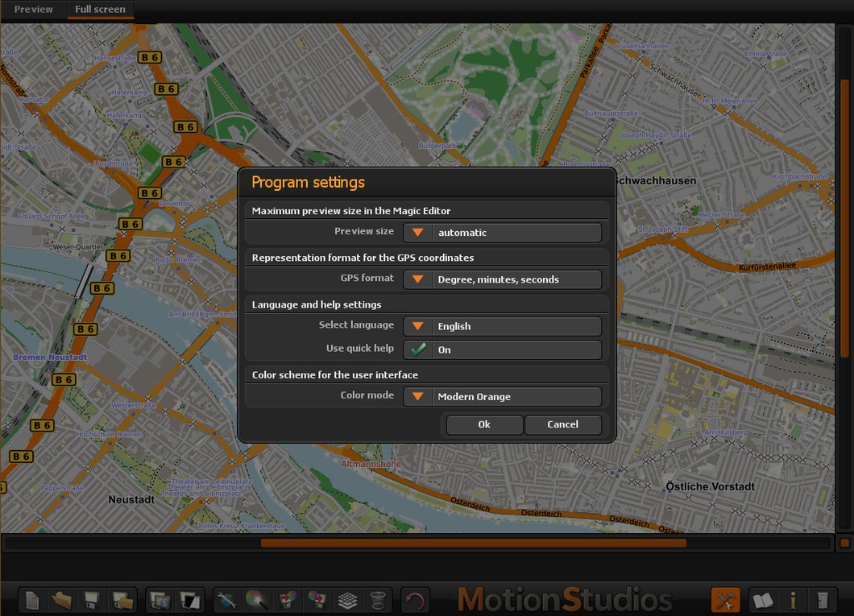Open a project with the folder icon

61,600
